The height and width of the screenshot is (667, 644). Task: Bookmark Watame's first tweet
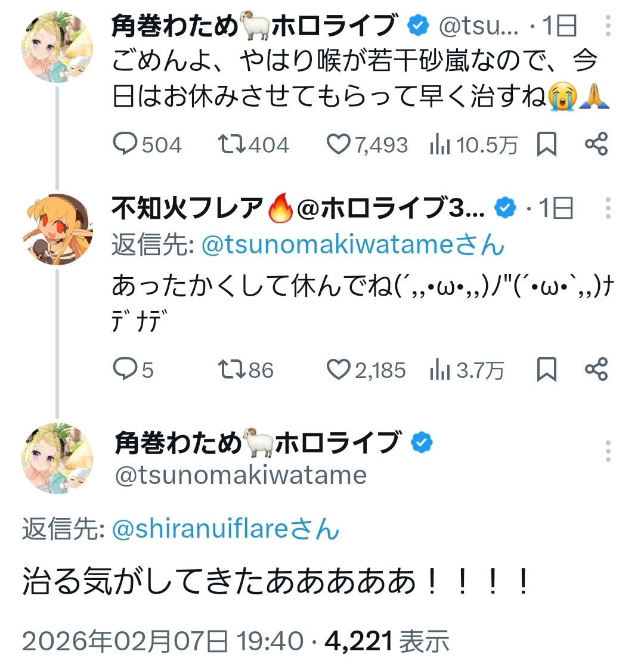click(x=547, y=145)
